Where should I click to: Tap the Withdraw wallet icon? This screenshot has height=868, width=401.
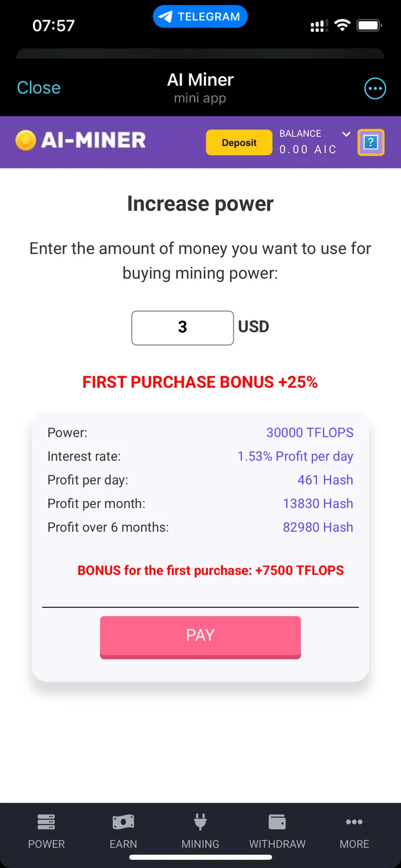tap(277, 822)
